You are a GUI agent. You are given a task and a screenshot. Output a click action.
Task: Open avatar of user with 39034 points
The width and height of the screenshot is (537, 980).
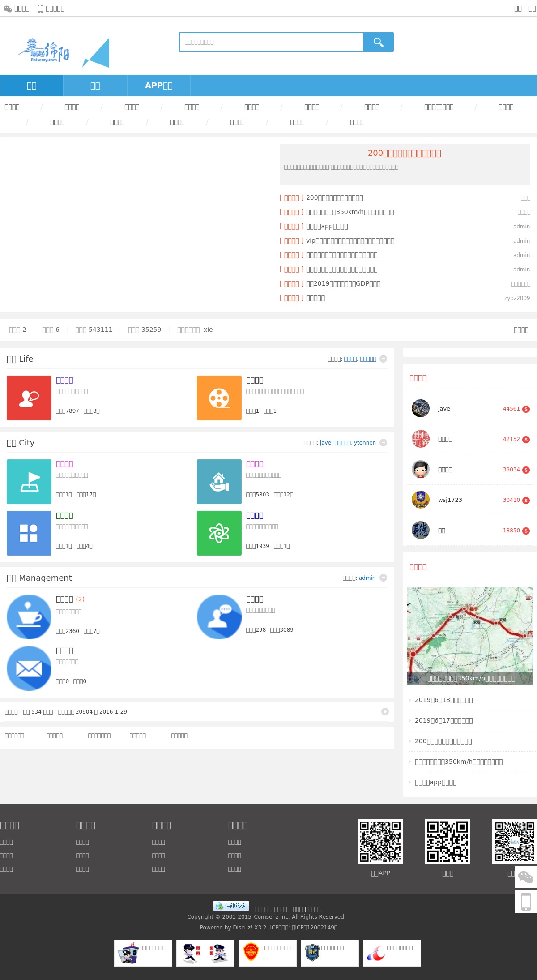click(421, 469)
